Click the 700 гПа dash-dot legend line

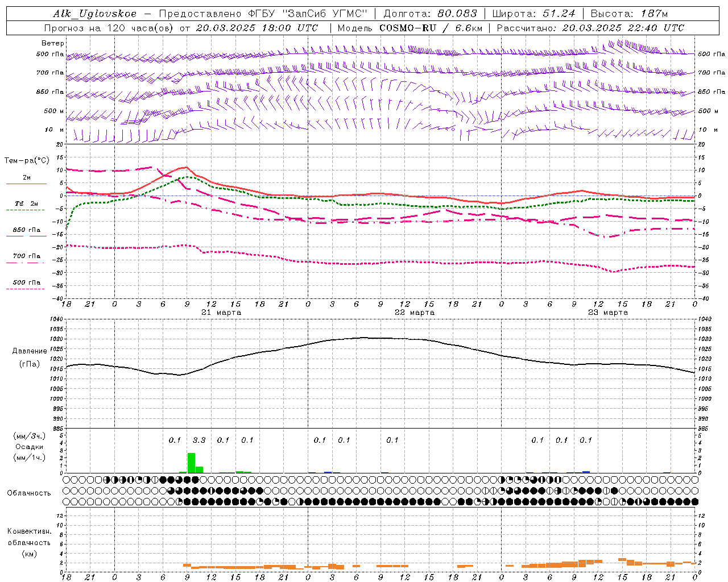point(26,263)
